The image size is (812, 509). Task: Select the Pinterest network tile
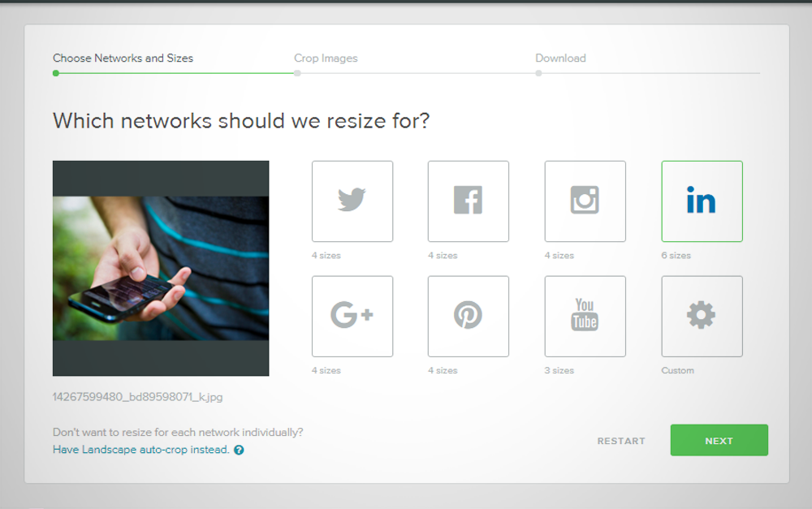(468, 316)
